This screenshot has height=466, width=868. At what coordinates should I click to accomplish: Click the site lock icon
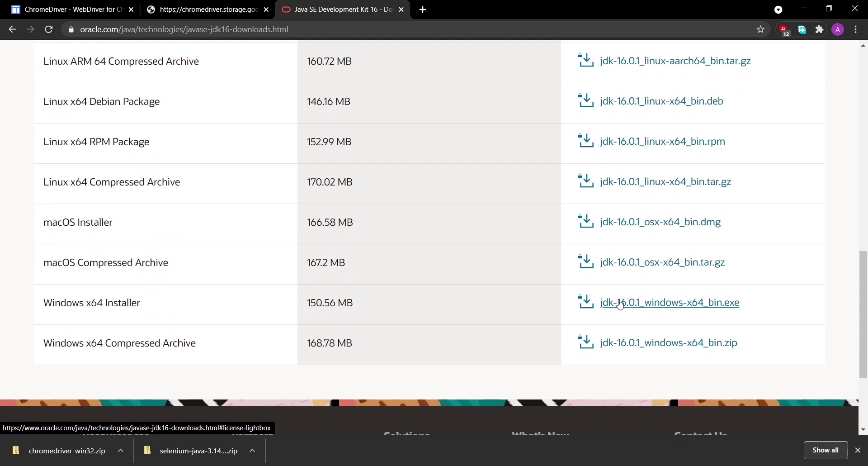(71, 29)
